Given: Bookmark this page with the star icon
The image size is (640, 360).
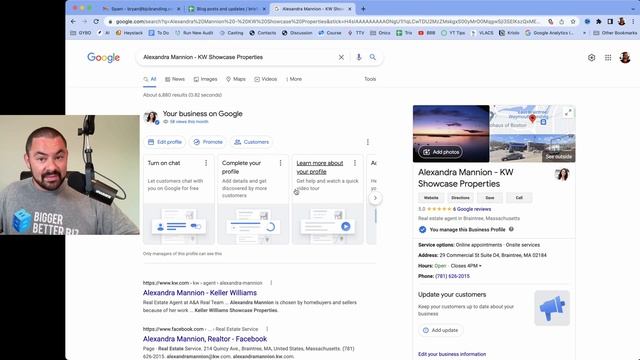Looking at the screenshot, I should 573,22.
